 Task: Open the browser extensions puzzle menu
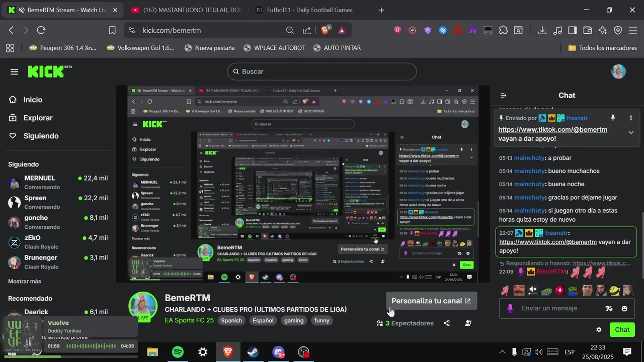(503, 30)
